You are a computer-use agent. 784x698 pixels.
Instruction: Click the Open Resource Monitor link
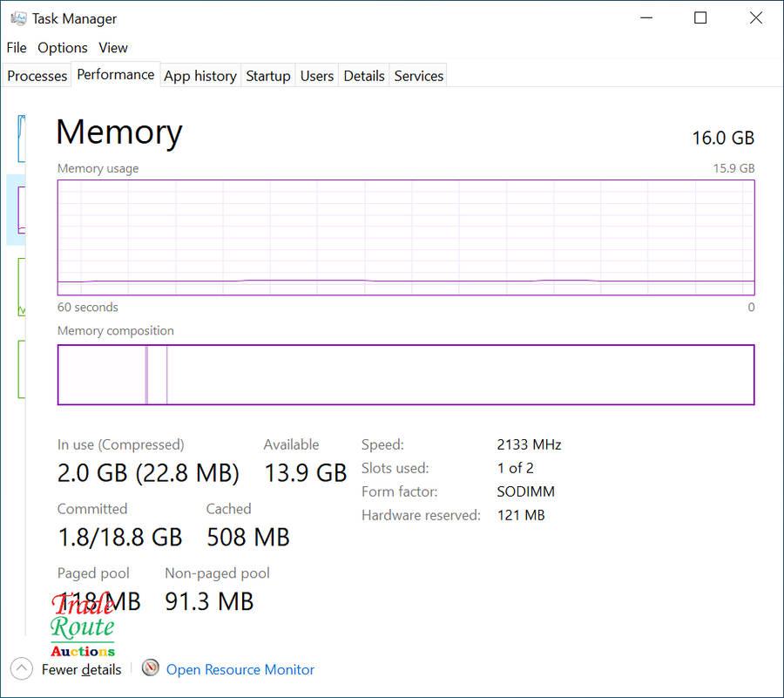click(240, 669)
